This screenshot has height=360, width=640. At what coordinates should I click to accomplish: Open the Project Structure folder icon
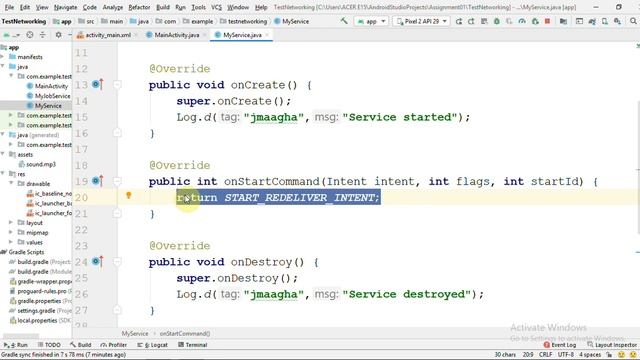[563, 21]
